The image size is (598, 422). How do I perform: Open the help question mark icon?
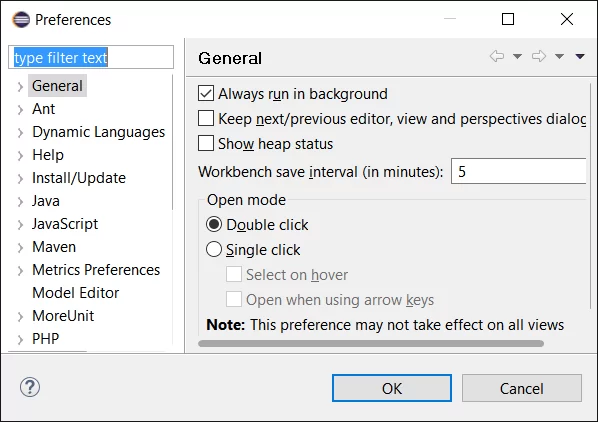30,387
